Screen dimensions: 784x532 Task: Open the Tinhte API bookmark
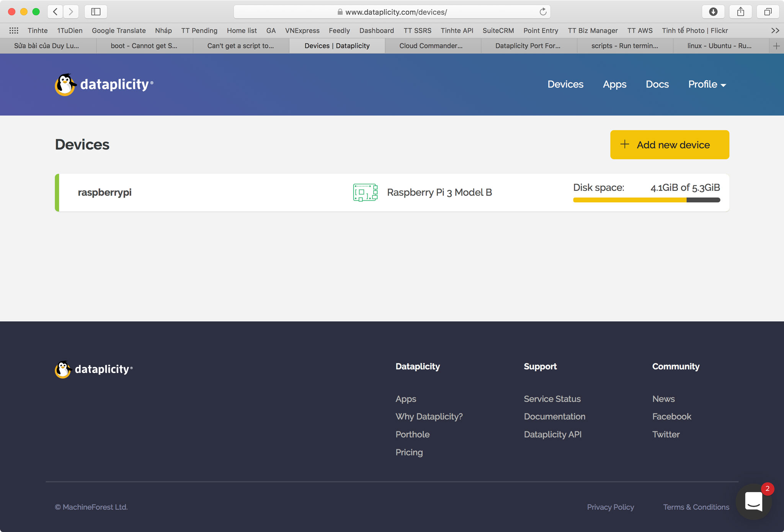tap(457, 31)
